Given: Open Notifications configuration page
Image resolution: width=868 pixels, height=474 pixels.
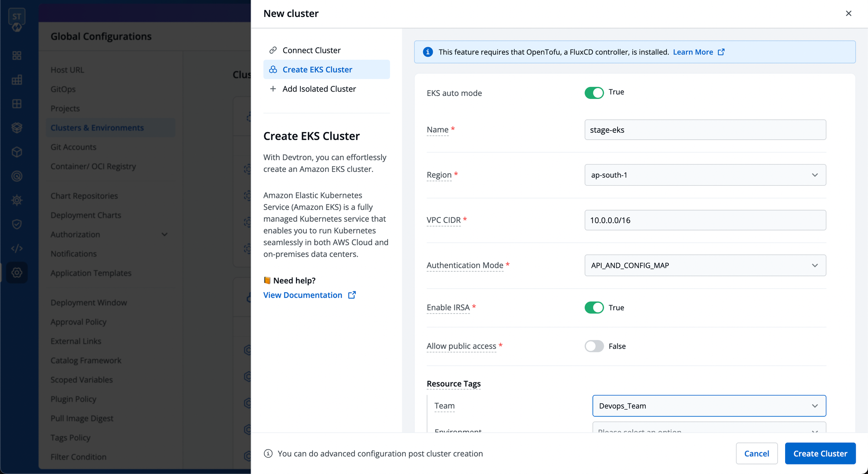Looking at the screenshot, I should pos(74,254).
